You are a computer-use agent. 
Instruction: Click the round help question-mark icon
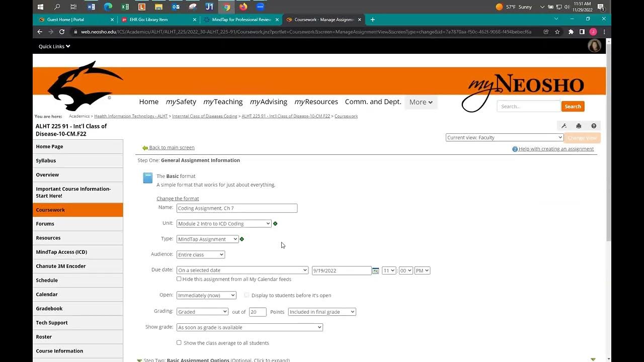(x=594, y=126)
